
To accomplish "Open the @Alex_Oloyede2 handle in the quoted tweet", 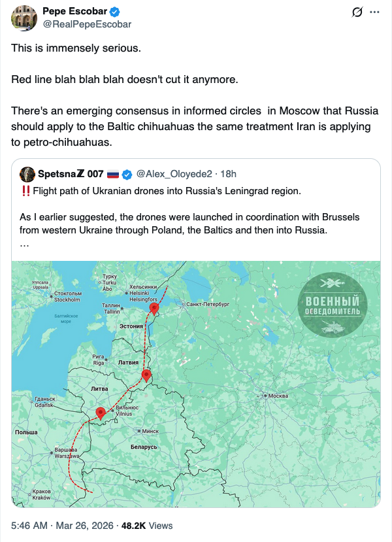I will (172, 174).
